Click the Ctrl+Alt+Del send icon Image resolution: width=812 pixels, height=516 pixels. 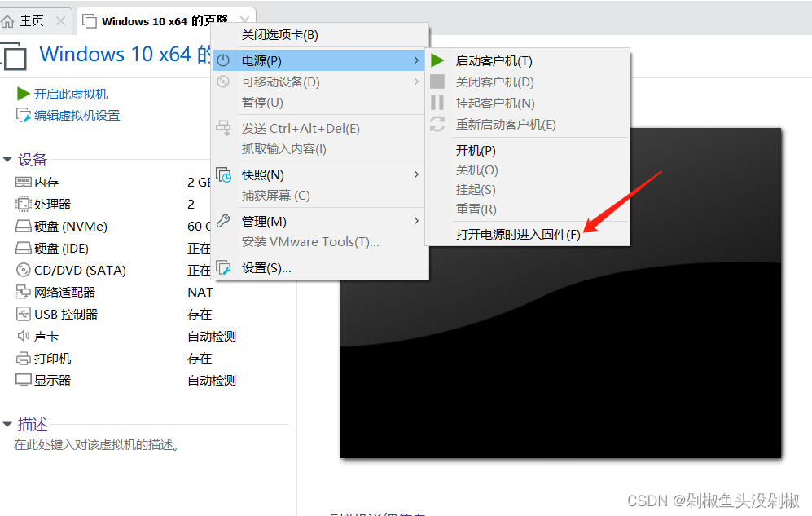click(223, 127)
